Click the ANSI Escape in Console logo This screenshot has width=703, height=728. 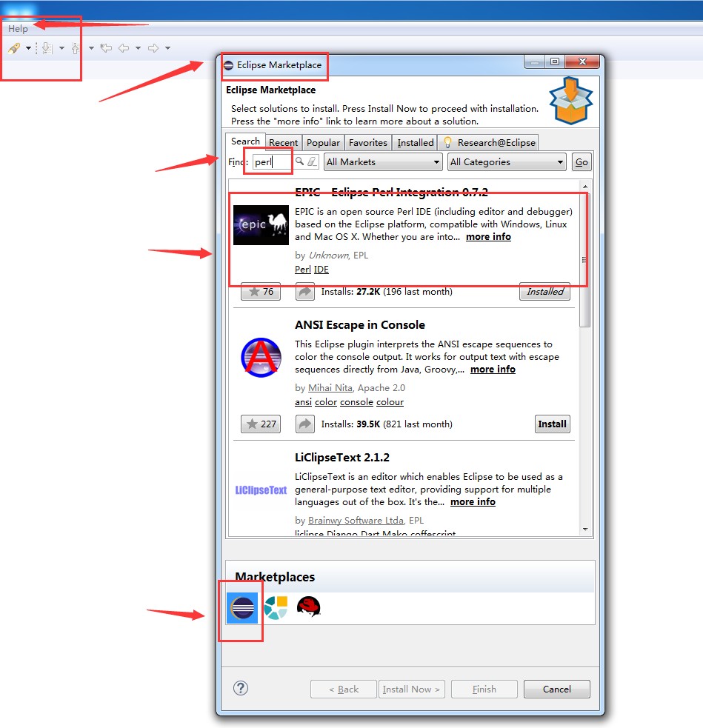261,358
